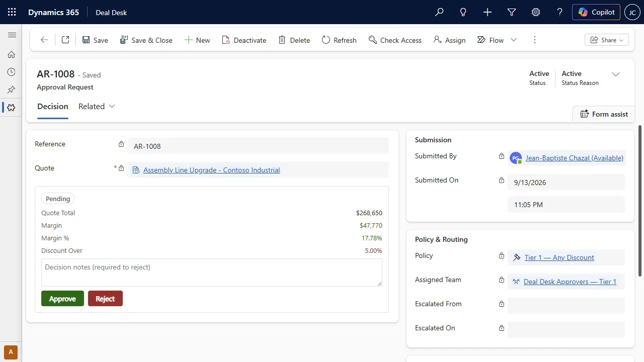Open the settings gear icon
Image resolution: width=644 pixels, height=362 pixels.
point(536,12)
